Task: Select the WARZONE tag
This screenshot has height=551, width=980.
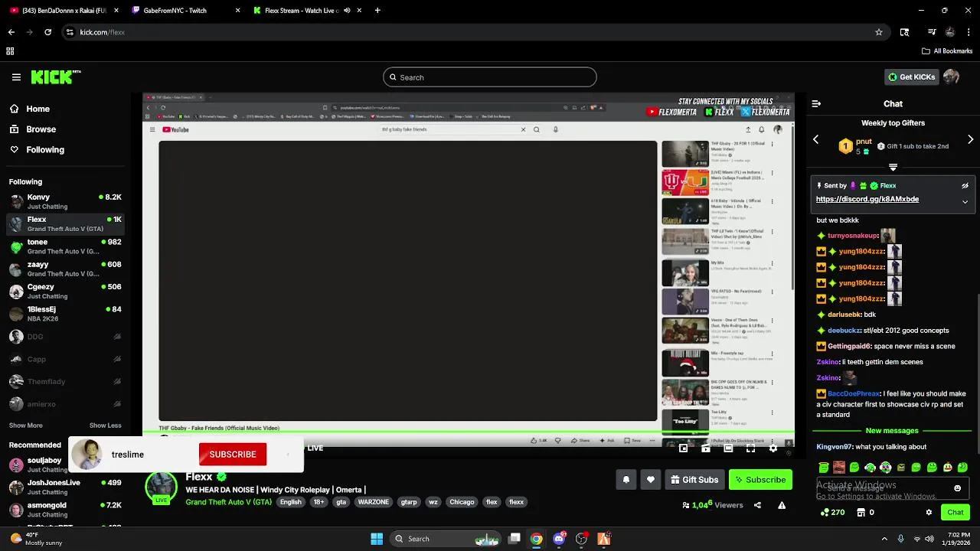Action: 374,502
